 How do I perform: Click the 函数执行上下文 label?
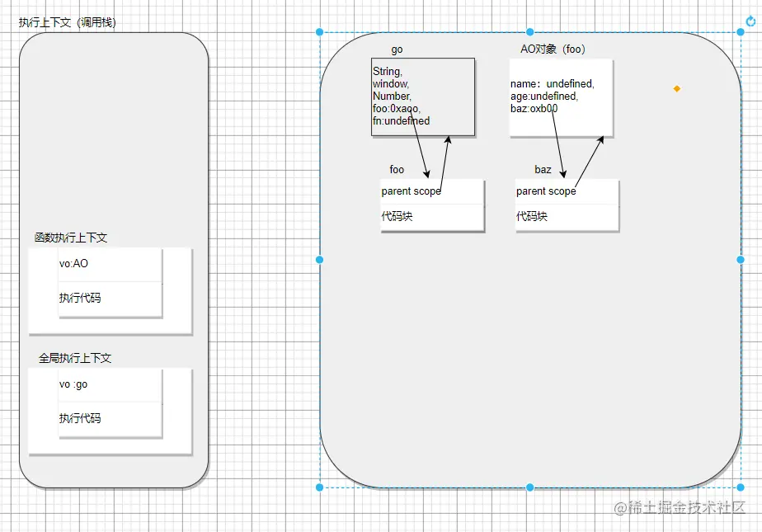pyautogui.click(x=70, y=238)
